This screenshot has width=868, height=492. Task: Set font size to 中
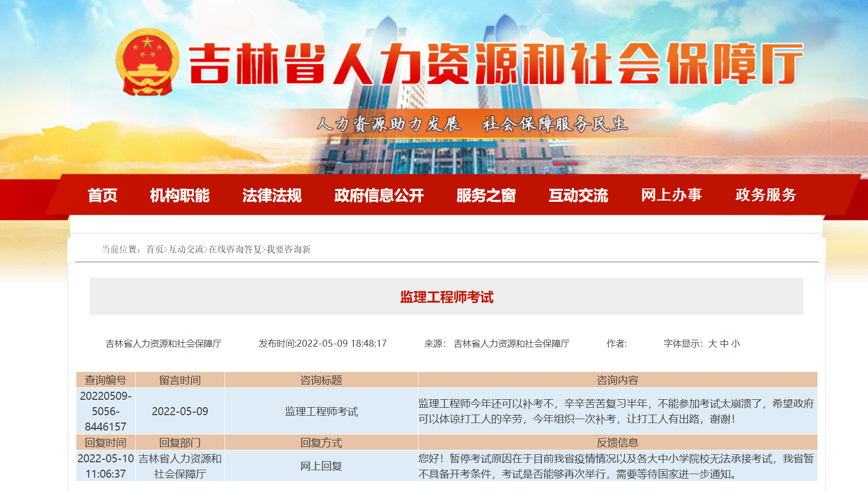724,344
